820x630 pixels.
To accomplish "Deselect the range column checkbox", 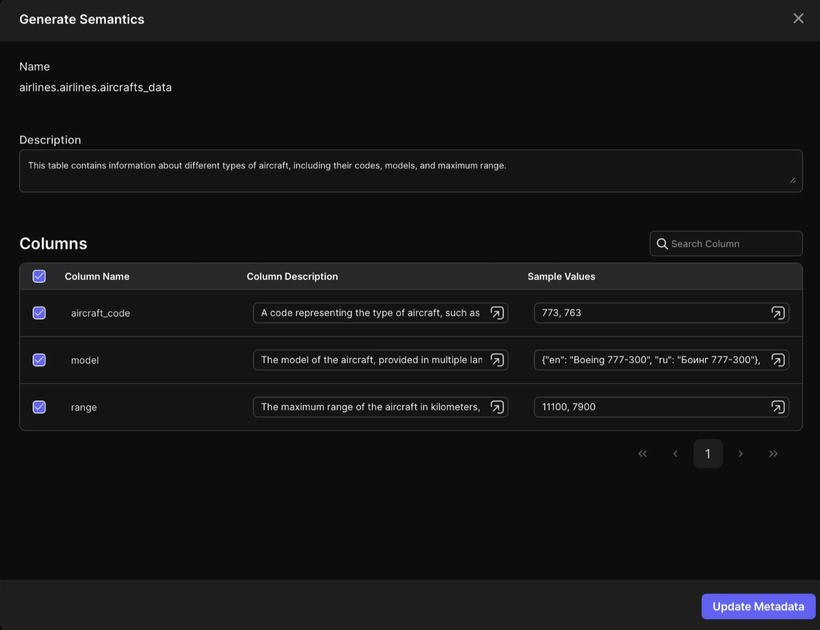I will [39, 407].
